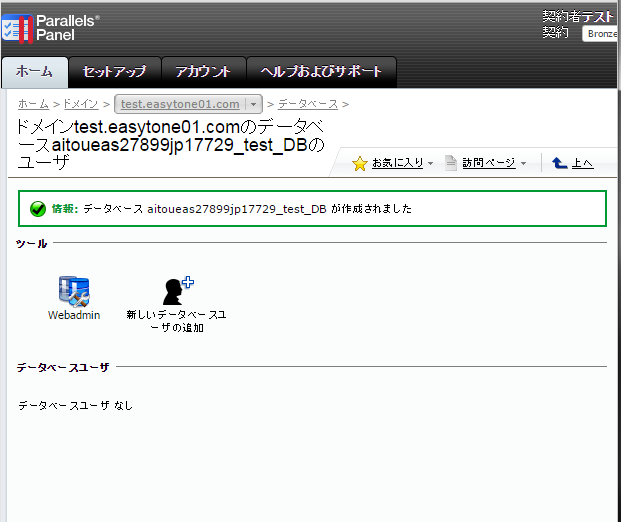Open the domain selector dropdown arrow in breadcrumb
This screenshot has height=522, width=621.
(x=254, y=104)
